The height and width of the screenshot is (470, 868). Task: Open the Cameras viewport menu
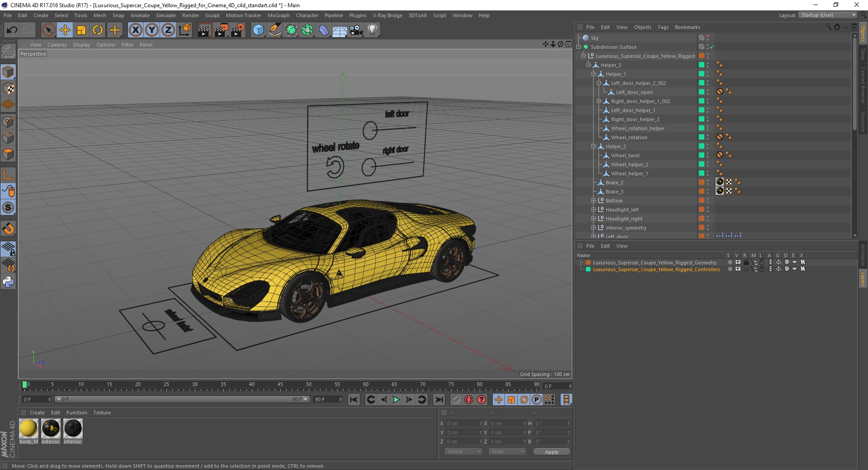click(57, 45)
